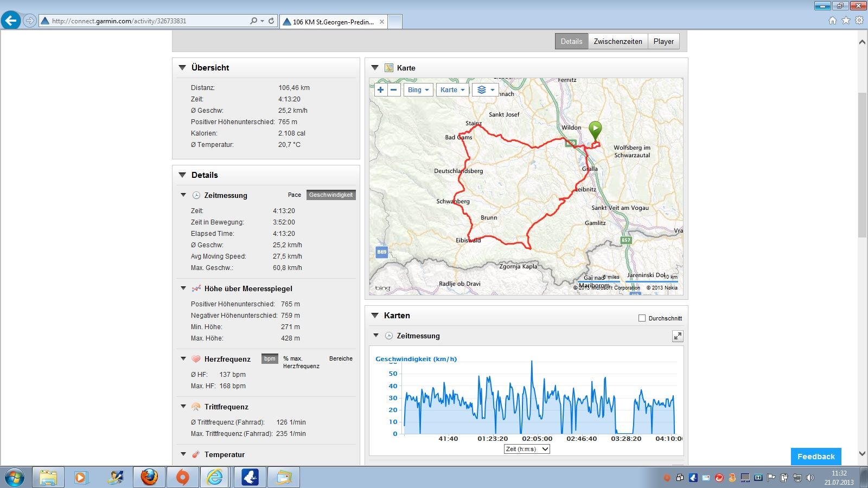Switch to the Player tab
The width and height of the screenshot is (868, 488).
[x=663, y=41]
